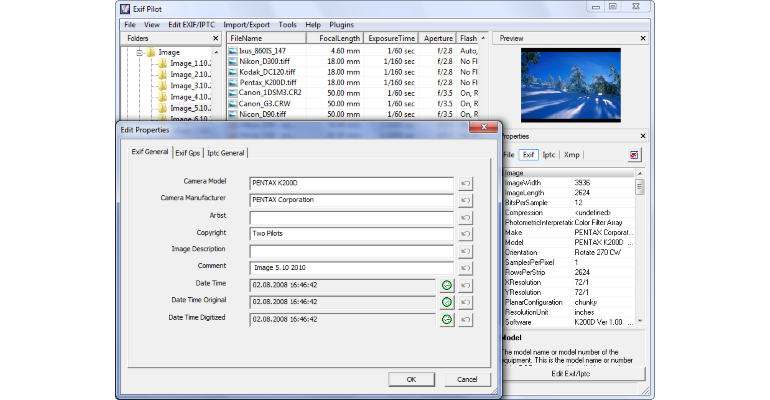
Task: Click the Cancel button in Edit Properties
Action: 467,379
